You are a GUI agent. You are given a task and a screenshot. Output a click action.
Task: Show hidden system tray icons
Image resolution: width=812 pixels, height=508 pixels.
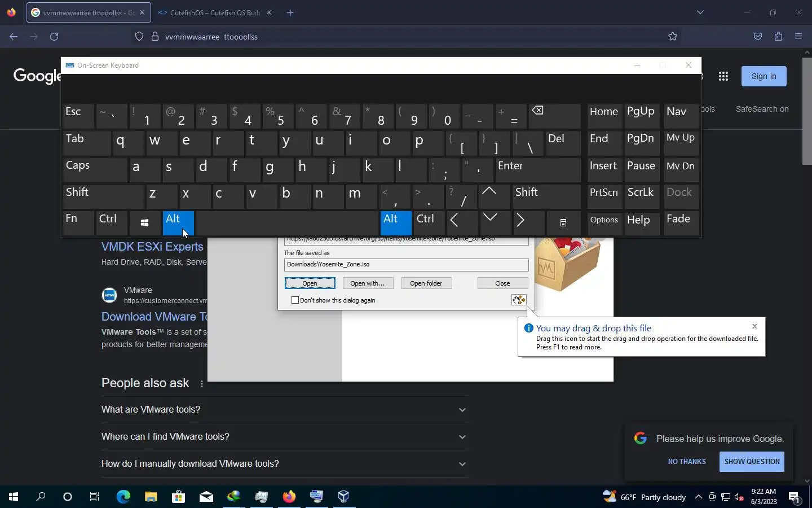pyautogui.click(x=698, y=497)
